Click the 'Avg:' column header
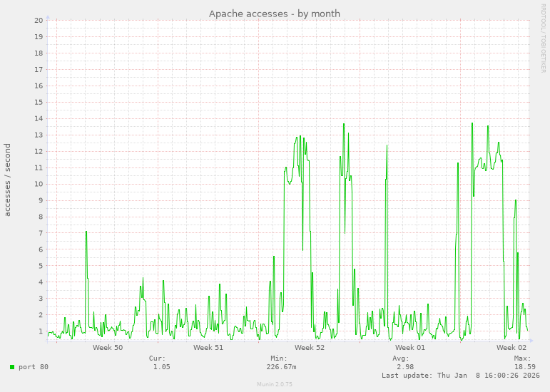Screen dimensions: 550x392 pyautogui.click(x=401, y=359)
